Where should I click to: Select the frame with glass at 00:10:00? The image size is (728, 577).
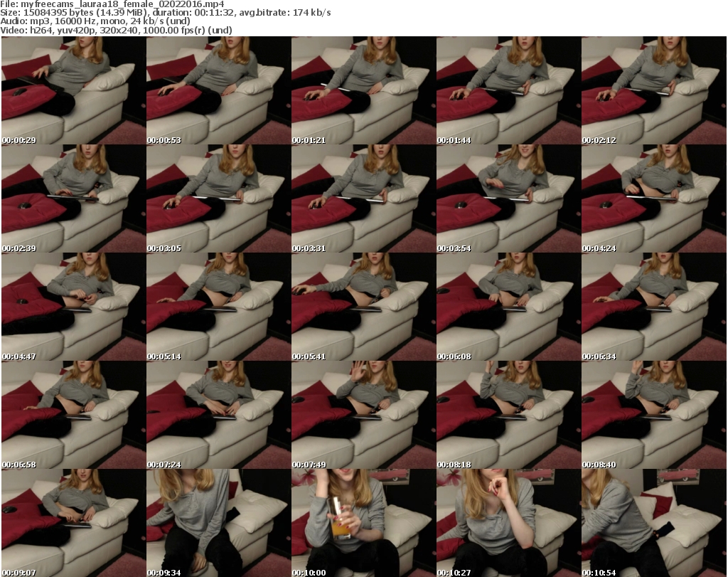click(x=363, y=523)
